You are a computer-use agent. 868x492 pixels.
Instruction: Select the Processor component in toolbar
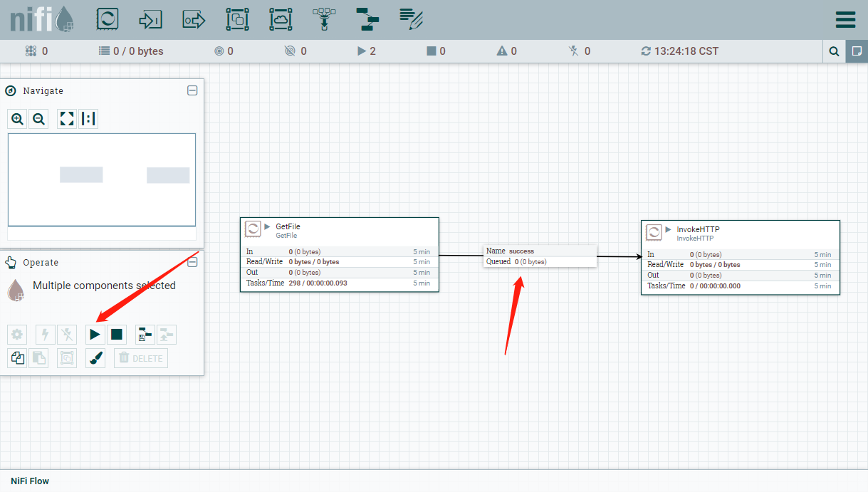pos(108,19)
